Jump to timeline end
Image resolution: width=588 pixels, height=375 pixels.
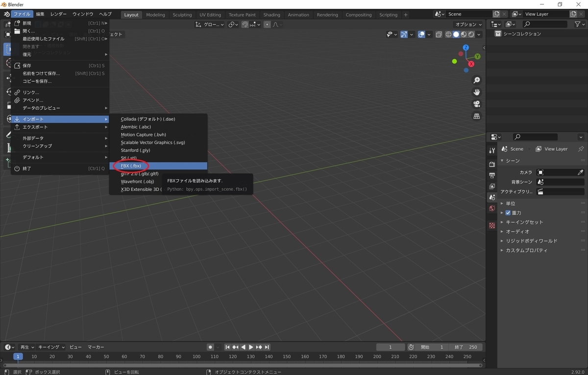pos(267,347)
